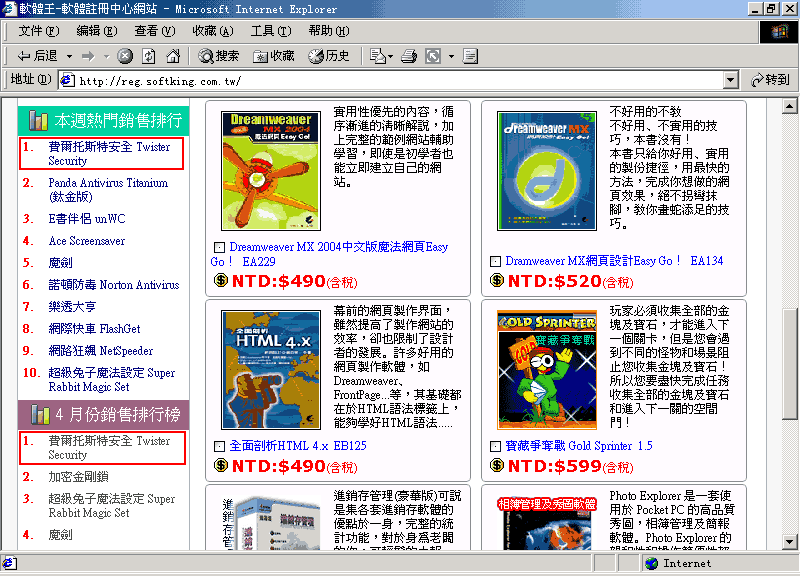
Task: Open the 查看(V) menu
Action: [155, 31]
